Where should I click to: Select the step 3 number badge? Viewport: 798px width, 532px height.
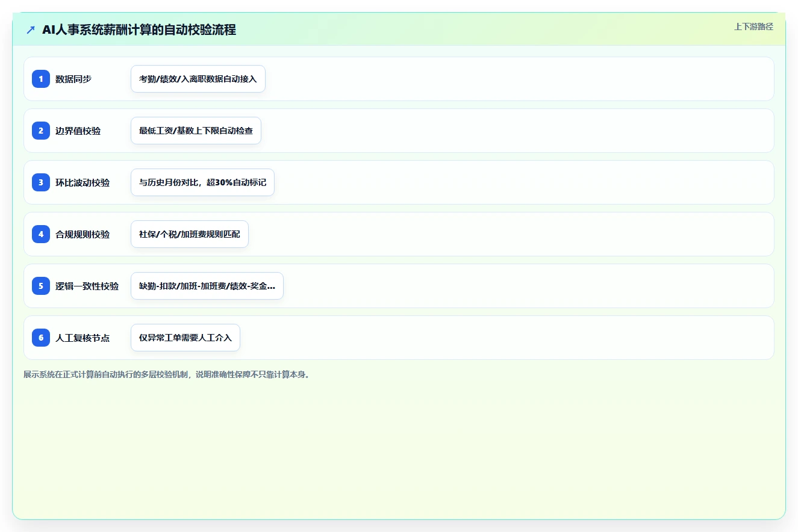point(41,182)
